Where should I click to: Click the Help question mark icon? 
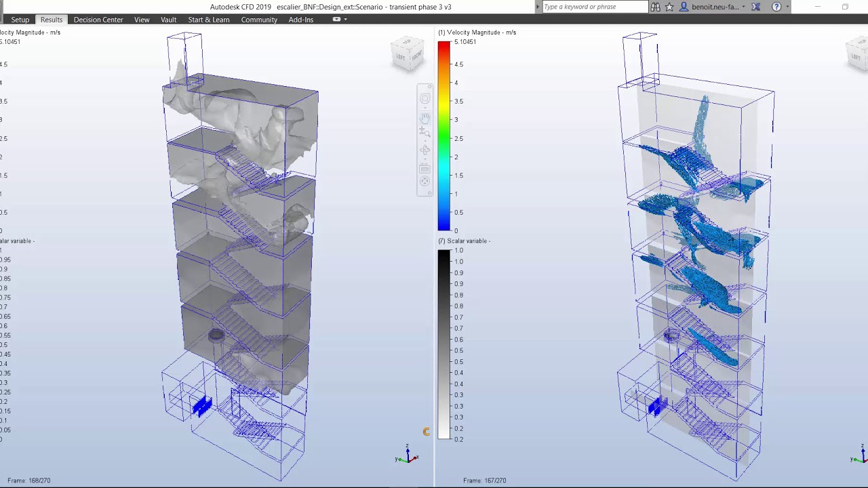click(x=776, y=7)
